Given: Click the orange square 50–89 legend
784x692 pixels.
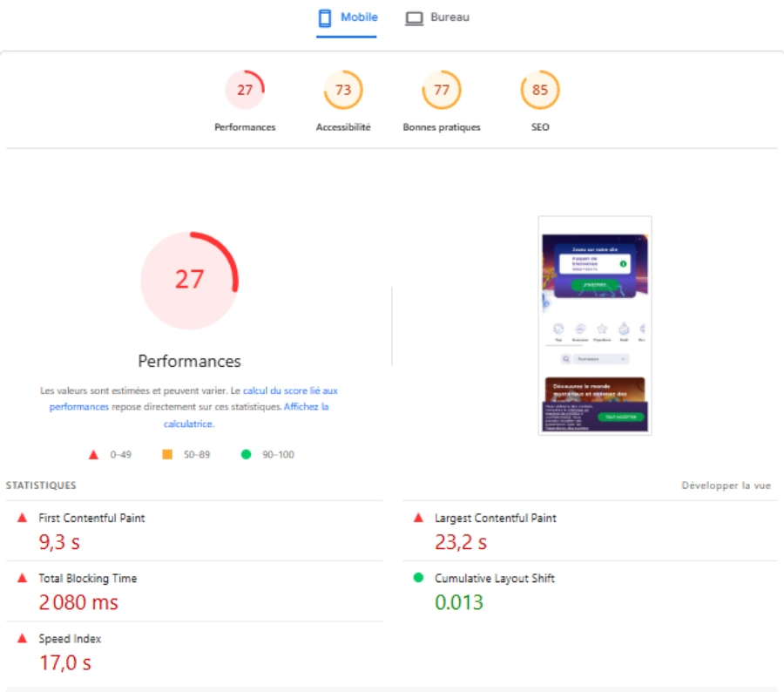Looking at the screenshot, I should (167, 454).
